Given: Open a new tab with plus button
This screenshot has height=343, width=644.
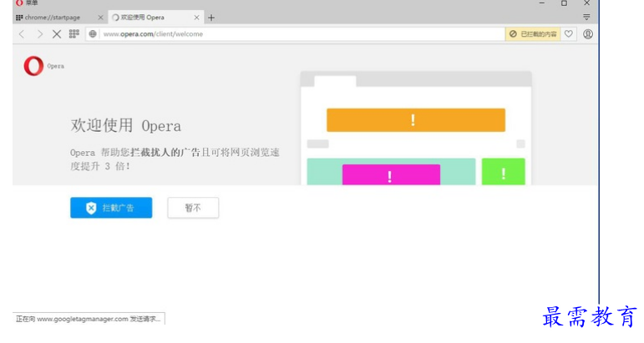Looking at the screenshot, I should coord(211,18).
